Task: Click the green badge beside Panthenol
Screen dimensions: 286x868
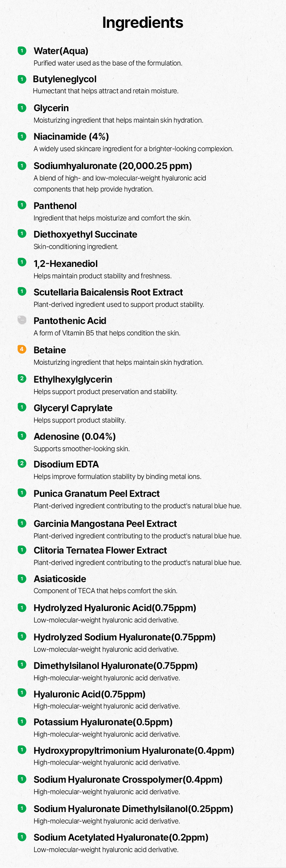Action: (x=22, y=205)
